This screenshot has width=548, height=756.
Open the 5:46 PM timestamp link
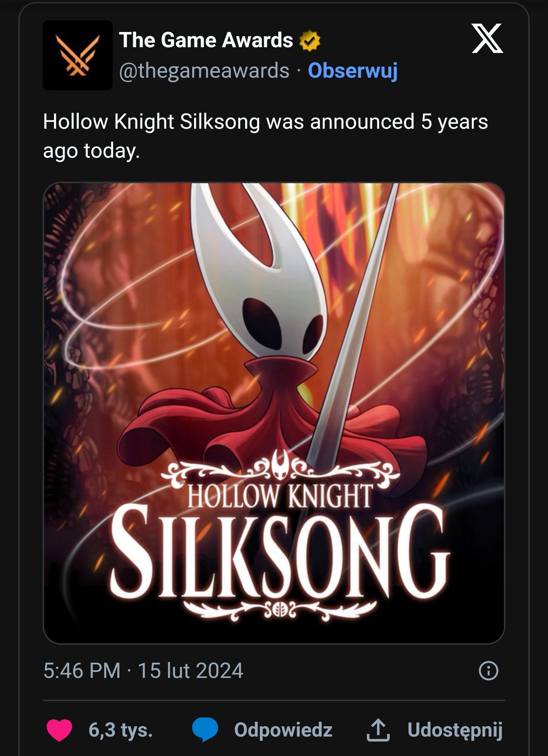point(82,671)
